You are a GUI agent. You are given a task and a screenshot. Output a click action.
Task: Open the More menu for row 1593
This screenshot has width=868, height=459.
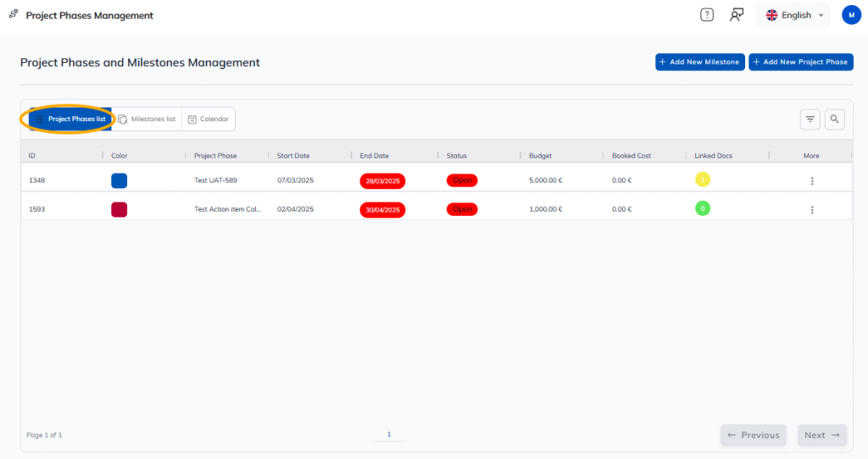(x=811, y=210)
